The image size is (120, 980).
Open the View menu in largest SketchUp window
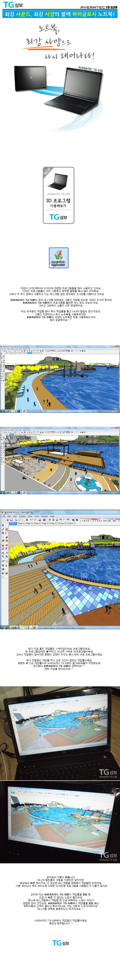[x=15, y=516]
